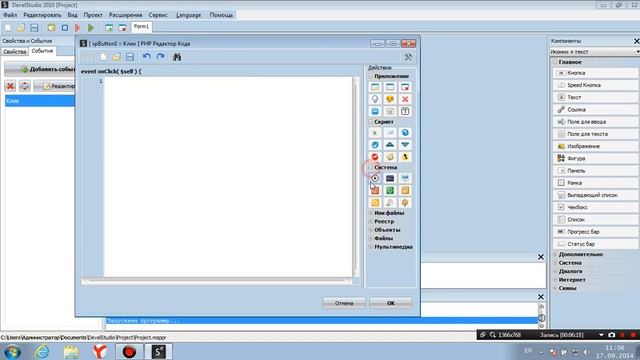Expand the Мультимедиа actions group
640x360 pixels.
371,247
